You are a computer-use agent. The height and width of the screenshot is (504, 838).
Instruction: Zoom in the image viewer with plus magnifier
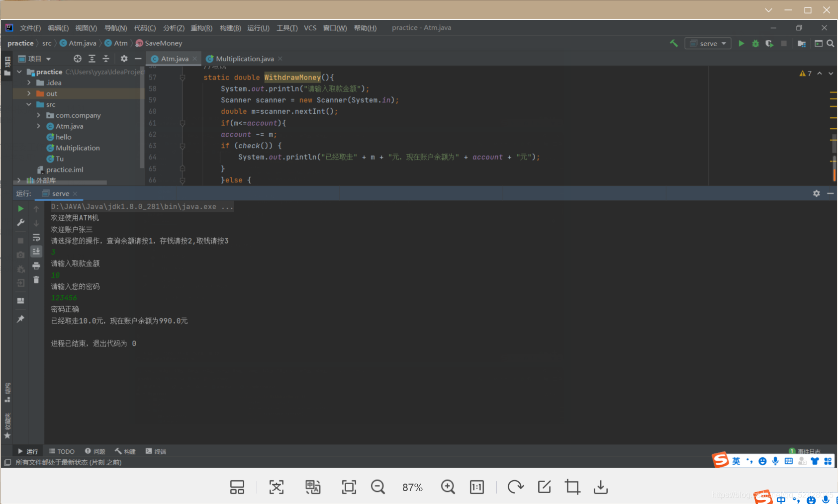448,487
